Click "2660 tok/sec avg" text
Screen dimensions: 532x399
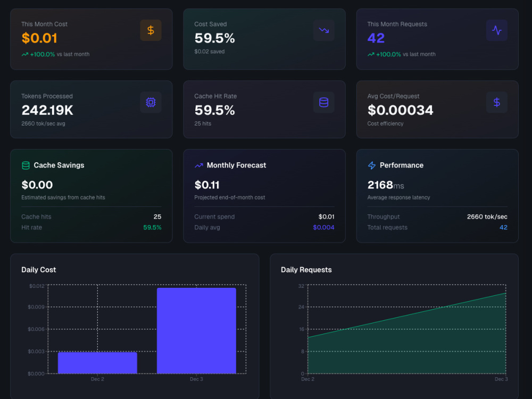(43, 123)
